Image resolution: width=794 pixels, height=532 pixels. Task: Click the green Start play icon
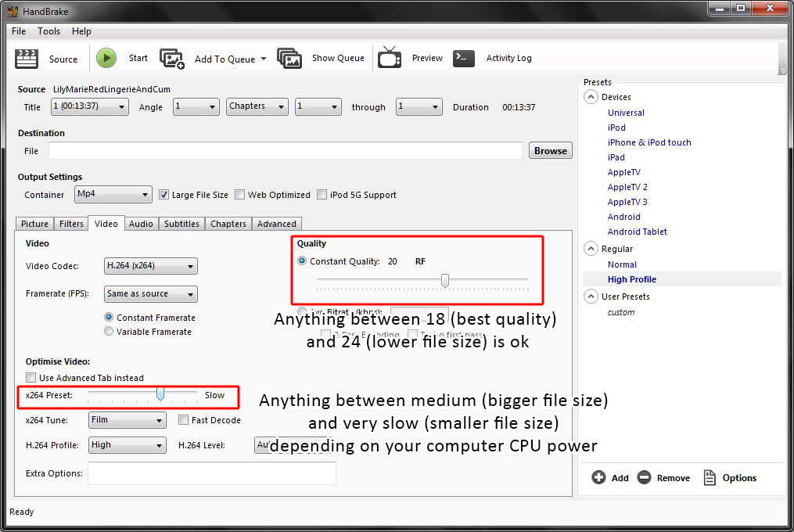[x=106, y=58]
